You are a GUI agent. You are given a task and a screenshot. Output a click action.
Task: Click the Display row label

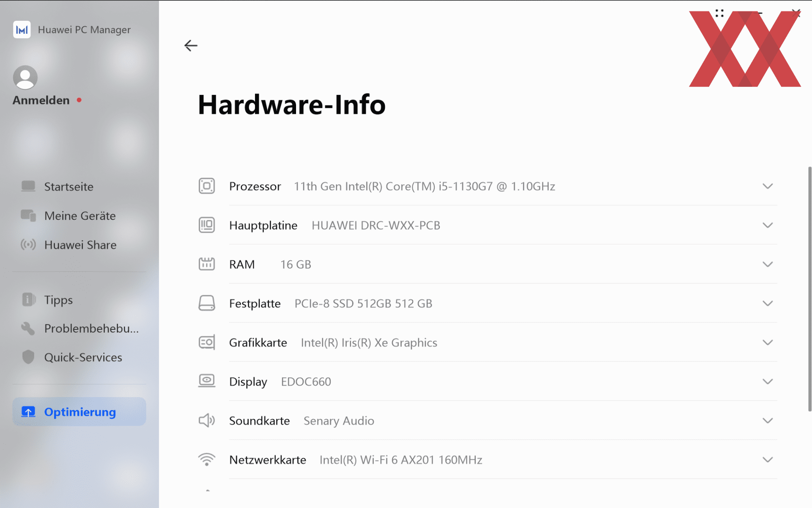click(248, 381)
